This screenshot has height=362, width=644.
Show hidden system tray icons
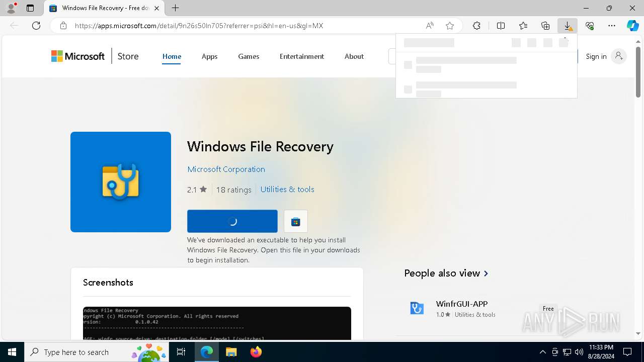point(542,352)
